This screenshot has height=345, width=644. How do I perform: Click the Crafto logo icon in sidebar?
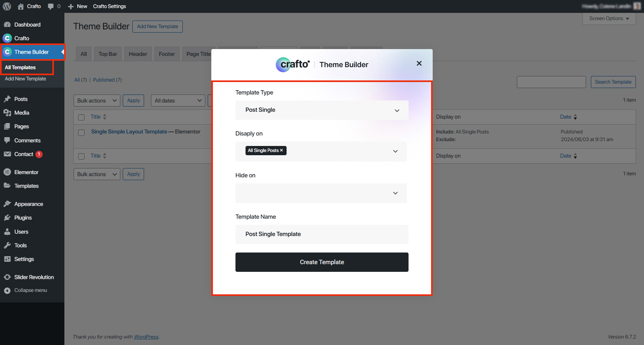pyautogui.click(x=7, y=38)
